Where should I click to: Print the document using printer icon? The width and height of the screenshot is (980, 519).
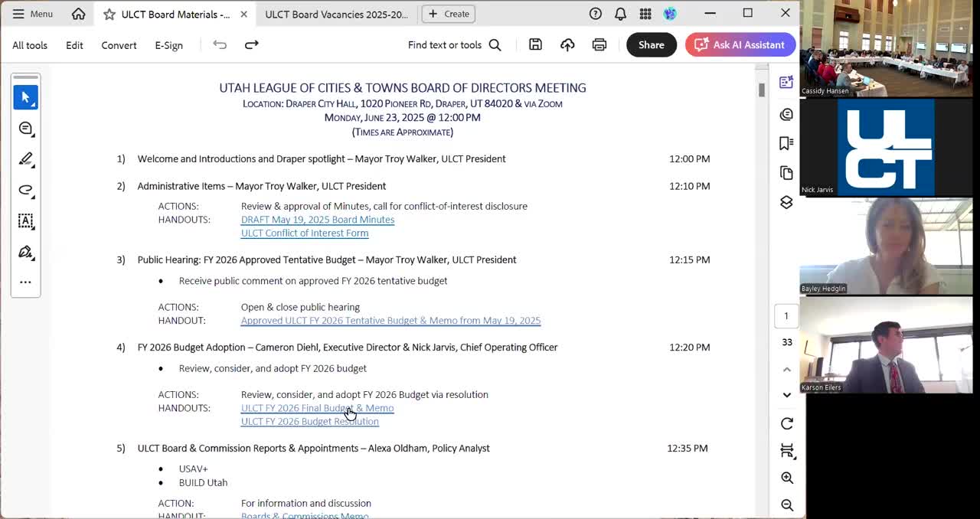click(599, 45)
